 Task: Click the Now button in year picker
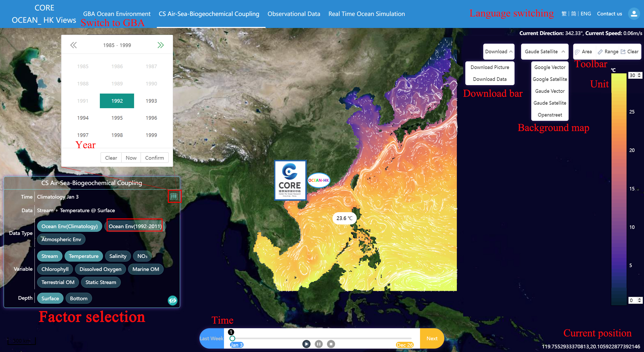[x=131, y=158]
